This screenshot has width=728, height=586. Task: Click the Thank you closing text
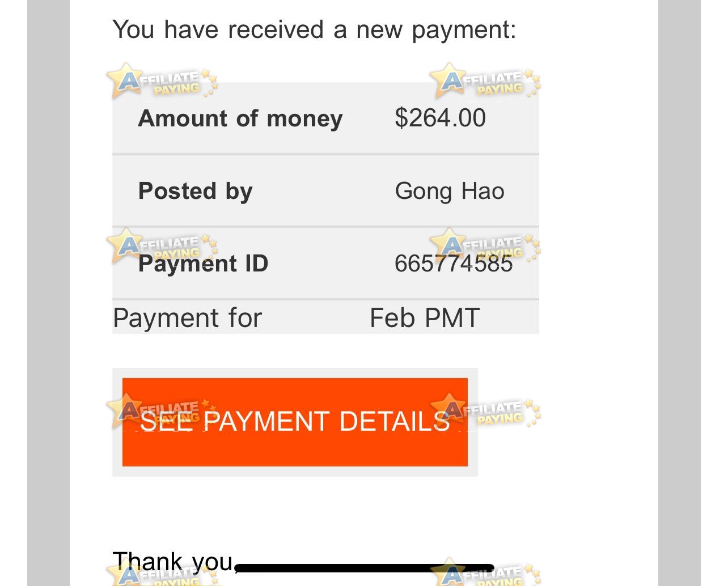pos(172,561)
